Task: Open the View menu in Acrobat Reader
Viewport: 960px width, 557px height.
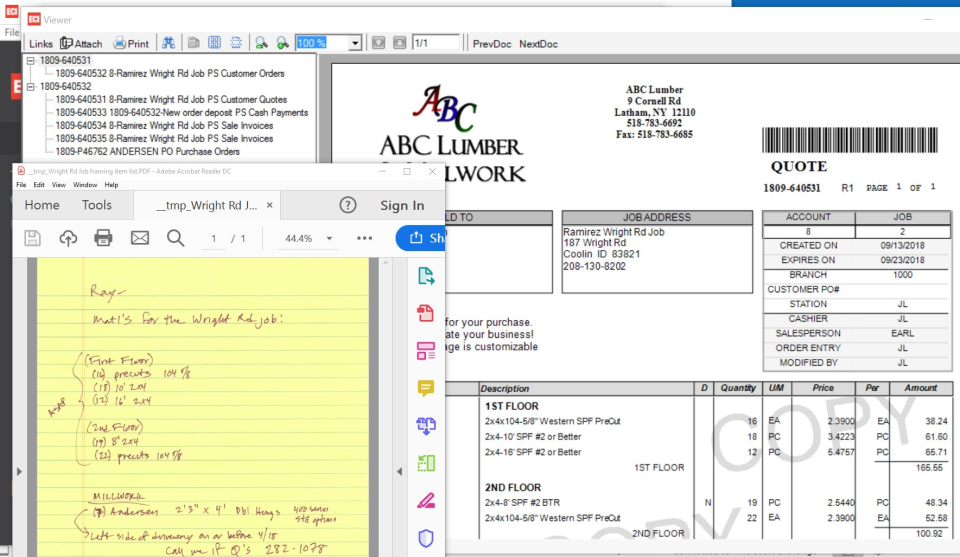Action: pyautogui.click(x=59, y=184)
